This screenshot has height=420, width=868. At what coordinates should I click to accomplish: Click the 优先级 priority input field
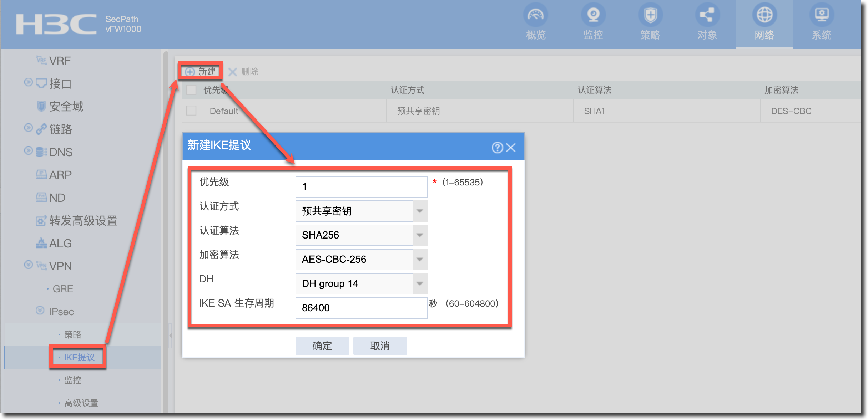[x=361, y=187]
